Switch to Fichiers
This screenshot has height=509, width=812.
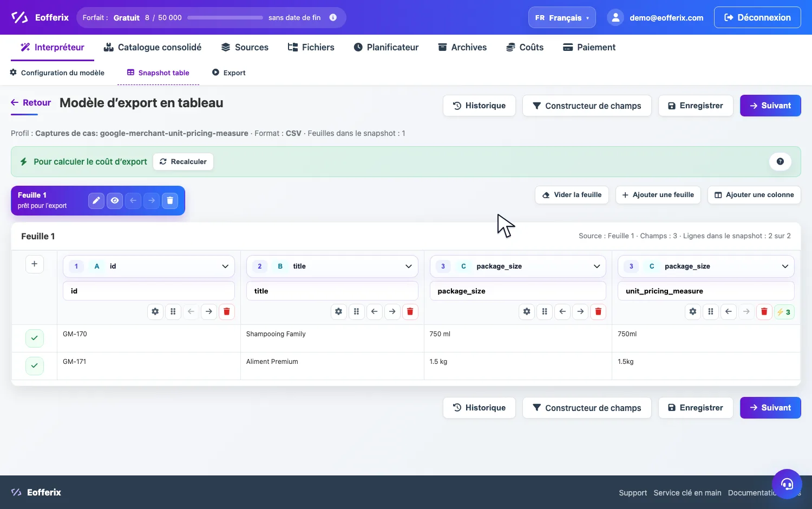point(311,47)
